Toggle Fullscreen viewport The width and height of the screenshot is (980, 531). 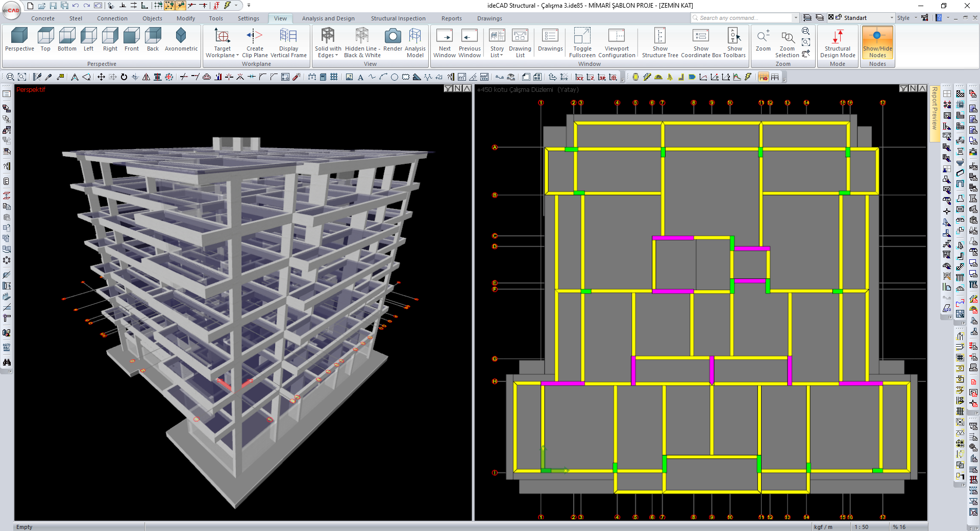coord(582,42)
